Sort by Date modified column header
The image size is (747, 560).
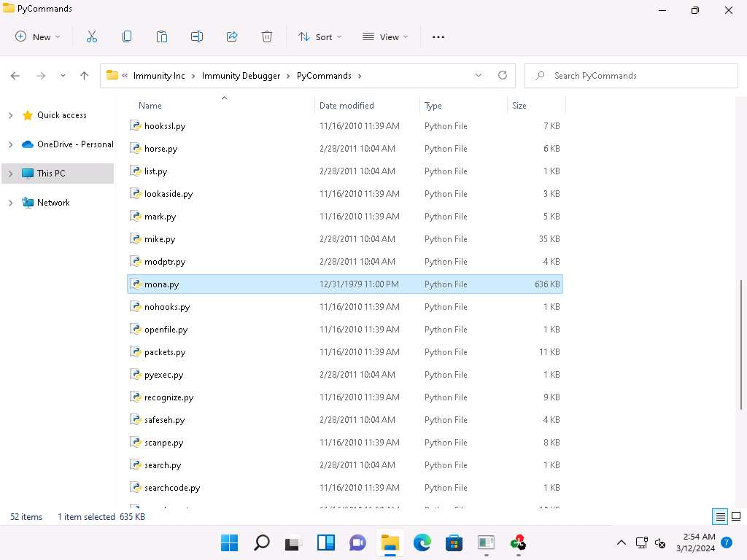[347, 106]
